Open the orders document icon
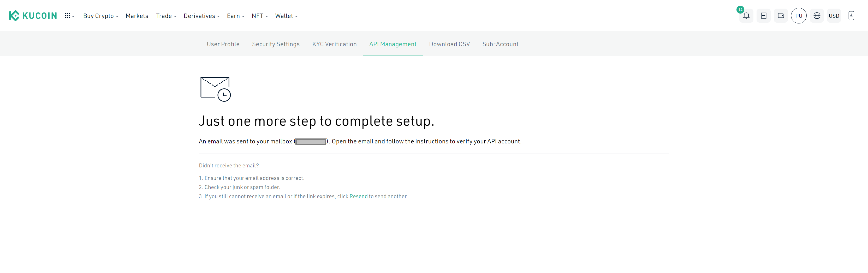This screenshot has height=273, width=868. pos(764,16)
